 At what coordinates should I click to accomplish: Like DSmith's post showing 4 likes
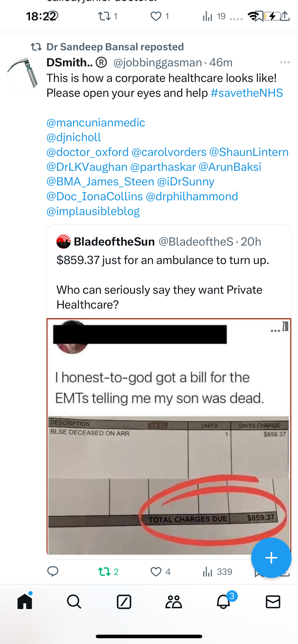(x=161, y=571)
